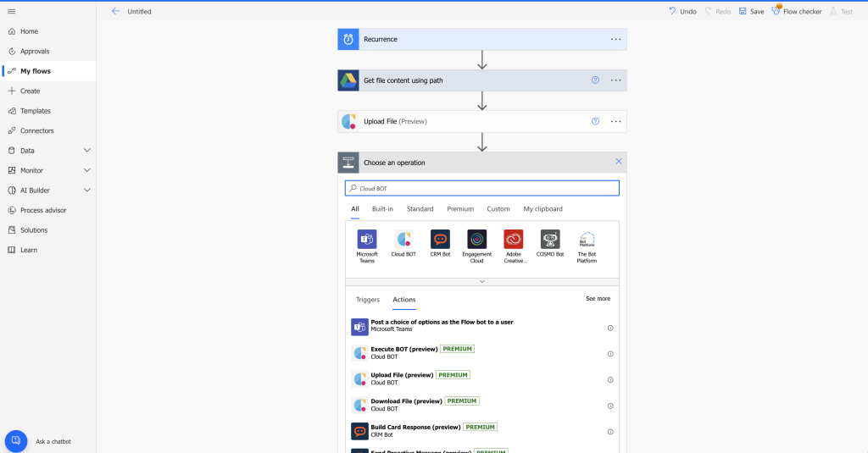Click the Google Drive icon on Get file content step

[x=348, y=80]
